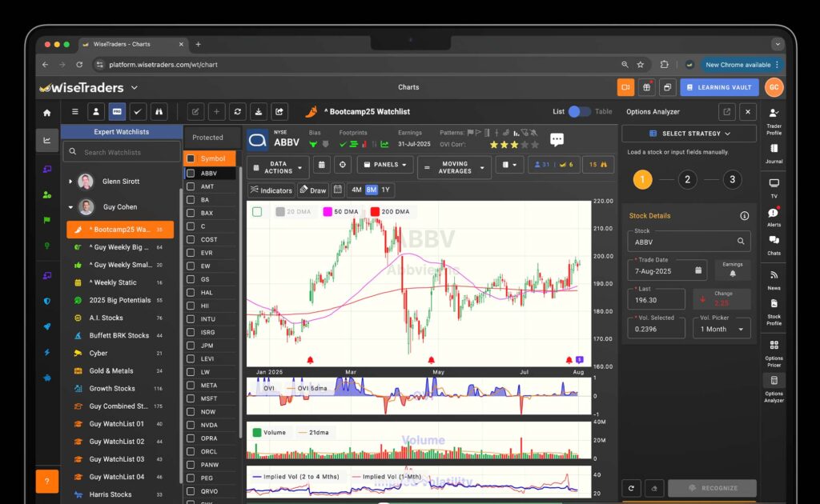Open the Data Actions dropdown

pyautogui.click(x=278, y=167)
